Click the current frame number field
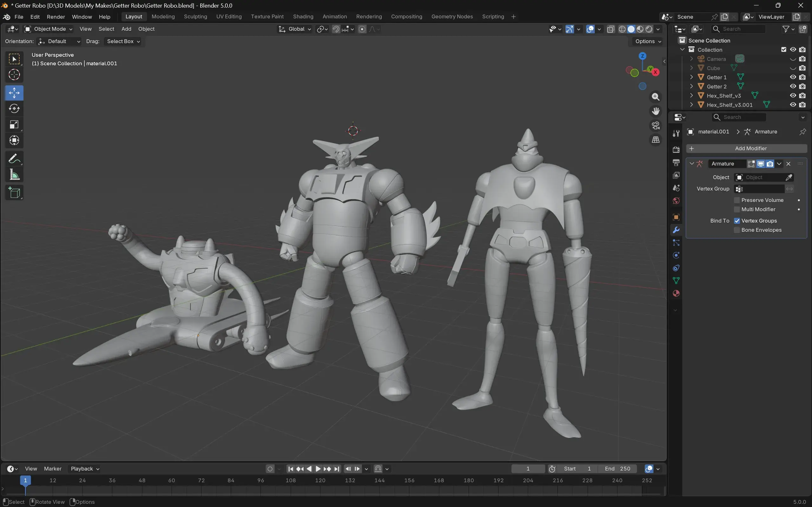 point(528,469)
